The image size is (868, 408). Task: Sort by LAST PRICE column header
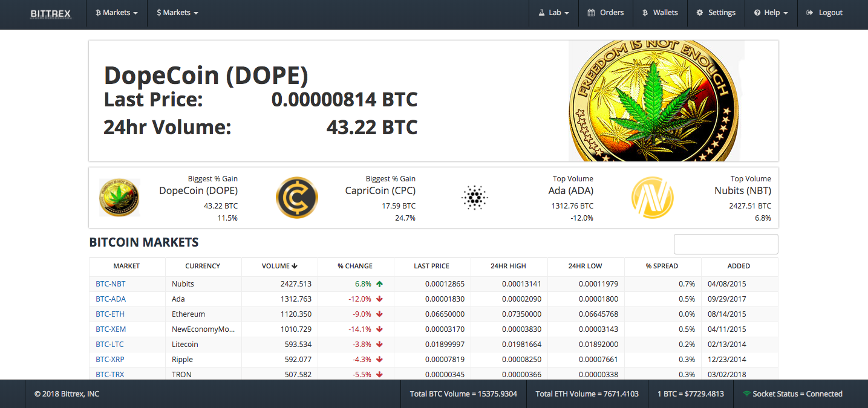pyautogui.click(x=431, y=266)
